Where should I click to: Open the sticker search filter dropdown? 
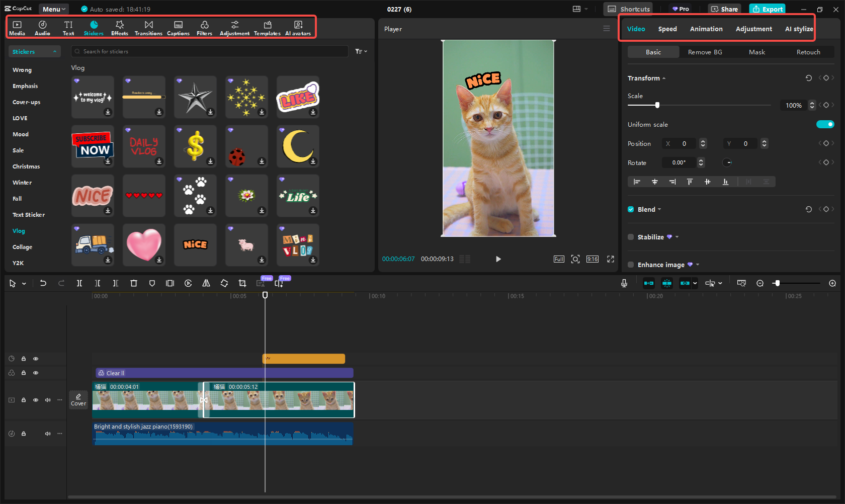361,51
